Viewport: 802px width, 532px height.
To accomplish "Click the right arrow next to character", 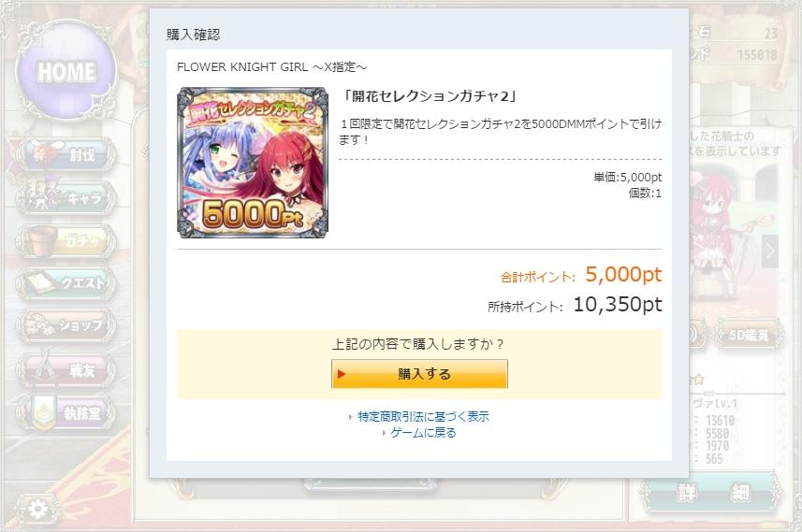I will click(x=770, y=251).
